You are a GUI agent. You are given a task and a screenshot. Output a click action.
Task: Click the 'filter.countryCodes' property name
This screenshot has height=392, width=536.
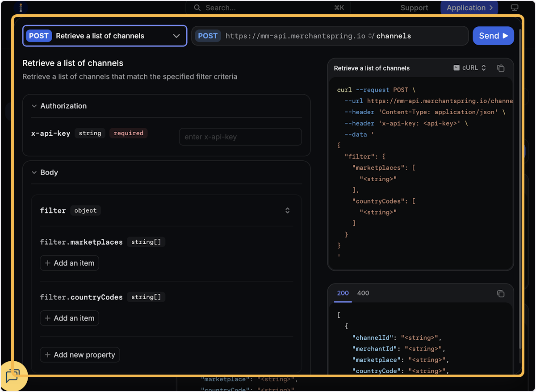(x=81, y=297)
